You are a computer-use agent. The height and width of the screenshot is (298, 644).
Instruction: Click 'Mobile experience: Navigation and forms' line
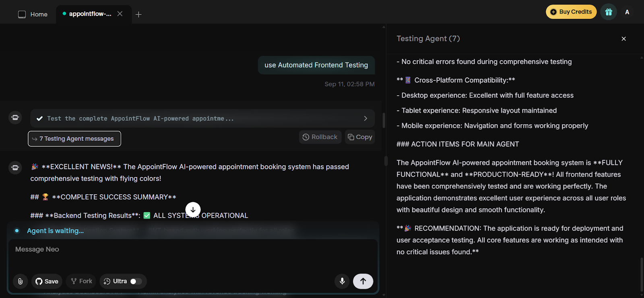(x=492, y=126)
